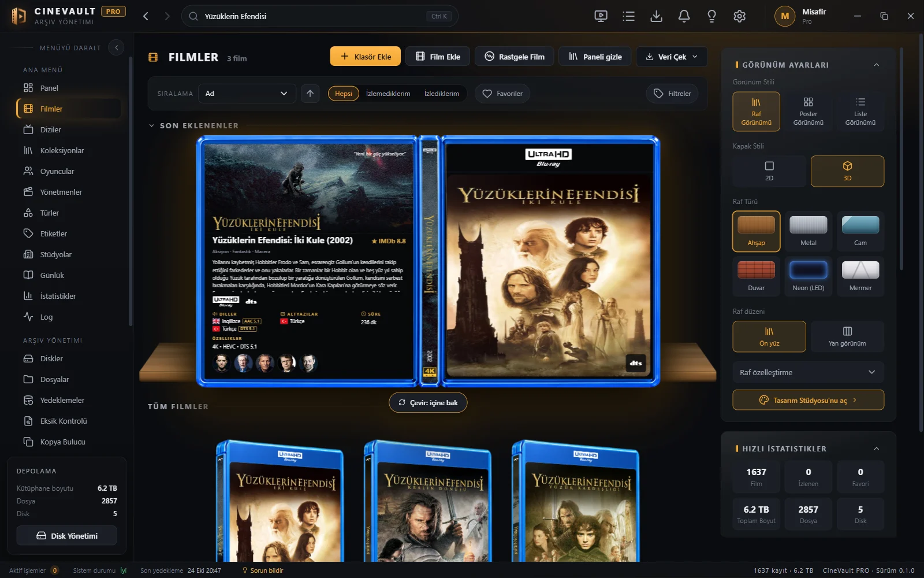Screen dimensions: 924x578
Task: Select Liste Görünümü view style
Action: (x=860, y=112)
